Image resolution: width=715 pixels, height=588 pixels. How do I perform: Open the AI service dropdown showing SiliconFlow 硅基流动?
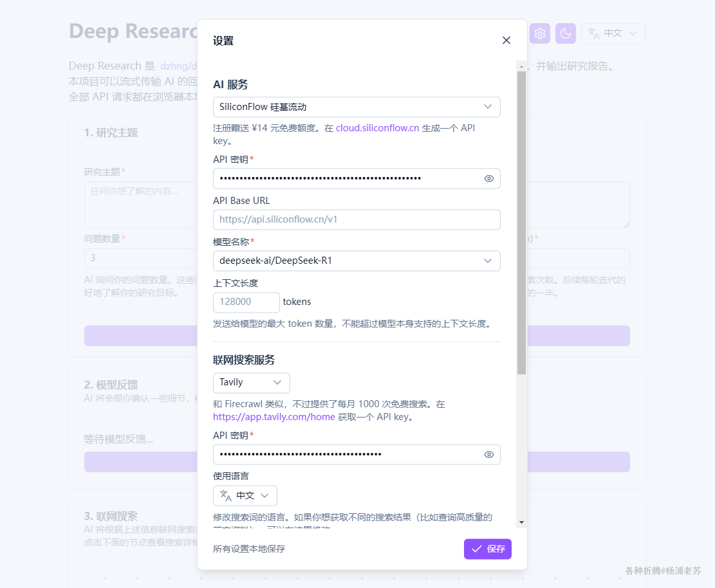click(357, 107)
